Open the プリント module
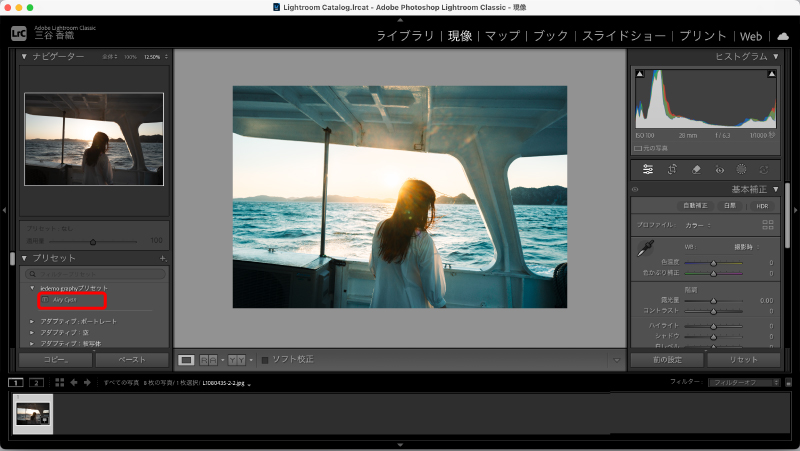The width and height of the screenshot is (800, 451). click(x=703, y=36)
